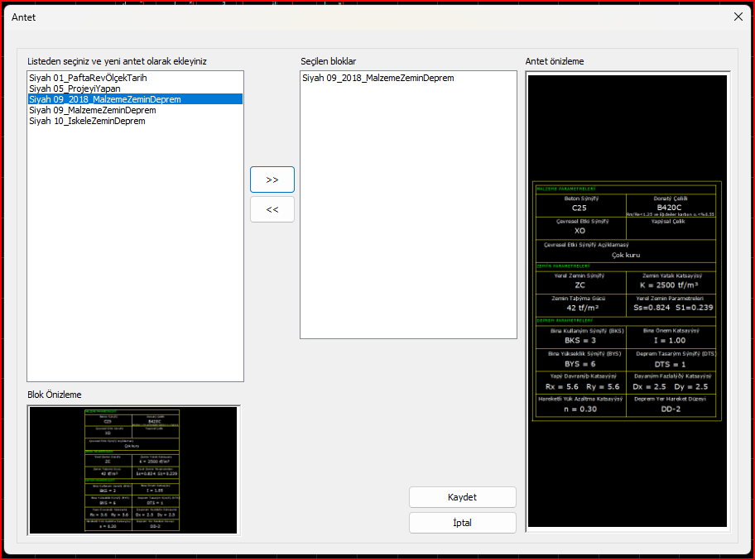Image resolution: width=755 pixels, height=560 pixels.
Task: Cancel the dialog with İptal
Action: pyautogui.click(x=462, y=522)
